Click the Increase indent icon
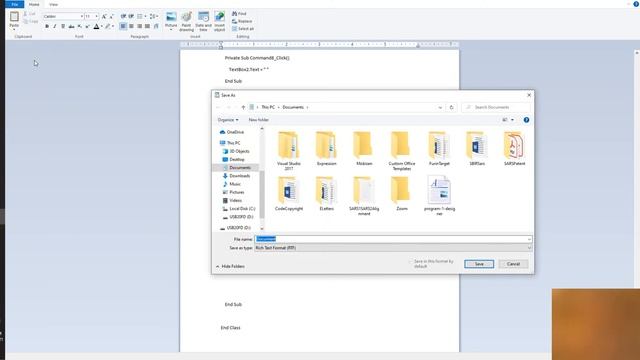The height and width of the screenshot is (360, 640). tap(131, 16)
